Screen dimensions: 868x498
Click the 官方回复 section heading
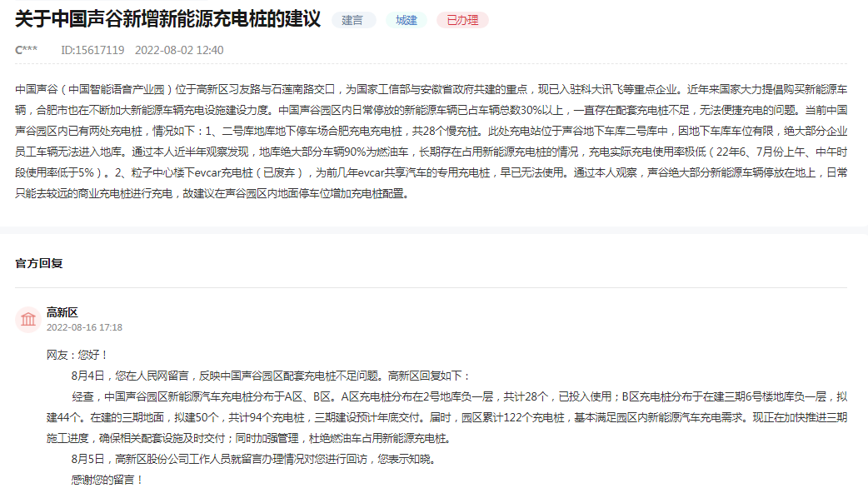(39, 263)
